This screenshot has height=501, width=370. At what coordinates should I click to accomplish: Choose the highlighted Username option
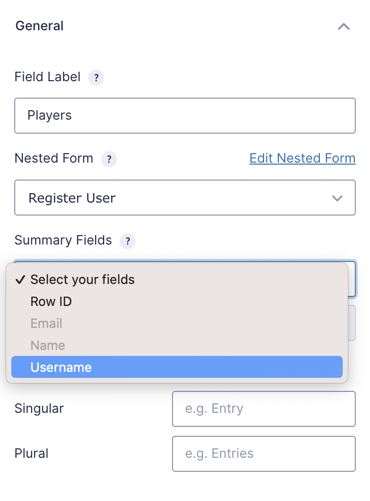[x=177, y=367]
